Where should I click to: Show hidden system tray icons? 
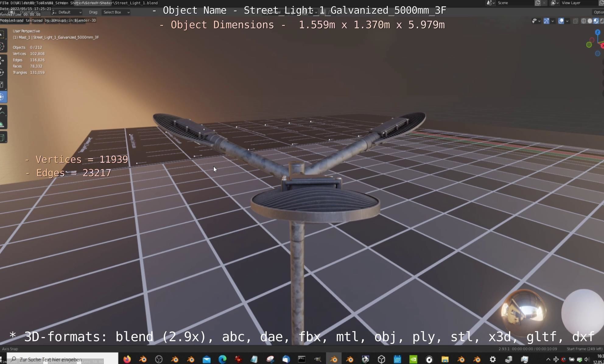(548, 359)
